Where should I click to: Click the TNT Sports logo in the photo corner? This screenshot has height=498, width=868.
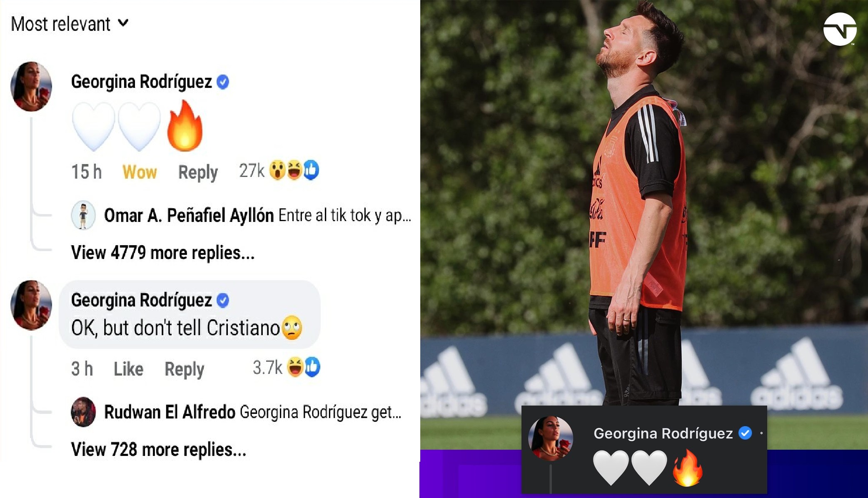[x=840, y=29]
